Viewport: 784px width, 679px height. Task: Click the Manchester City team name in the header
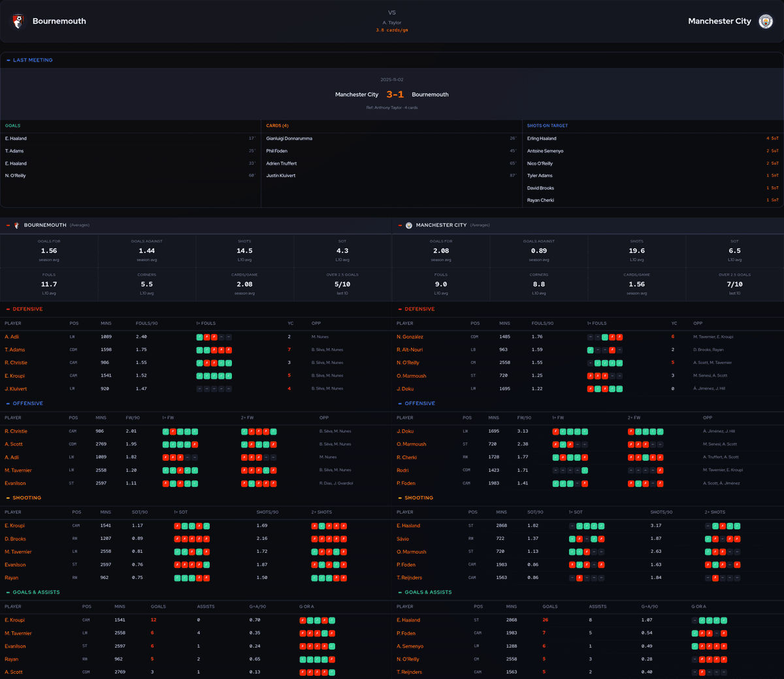(x=719, y=21)
